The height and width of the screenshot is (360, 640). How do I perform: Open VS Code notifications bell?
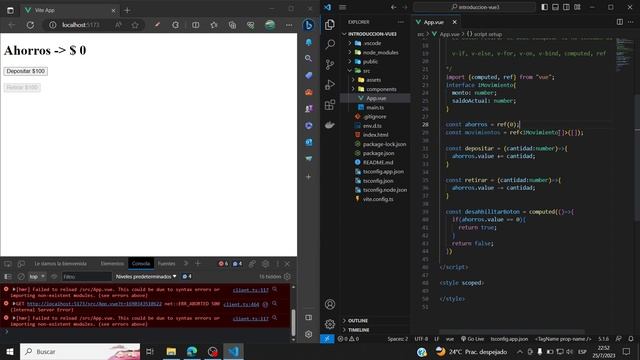(631, 339)
